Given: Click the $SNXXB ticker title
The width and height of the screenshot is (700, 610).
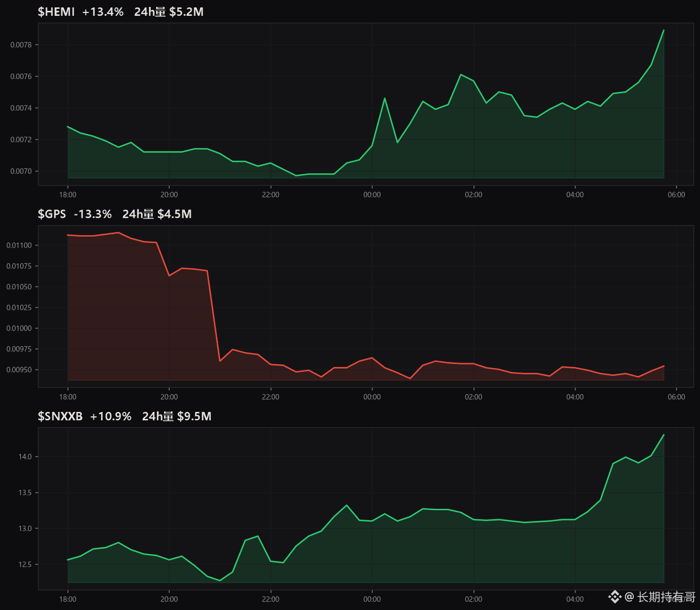Looking at the screenshot, I should point(60,416).
